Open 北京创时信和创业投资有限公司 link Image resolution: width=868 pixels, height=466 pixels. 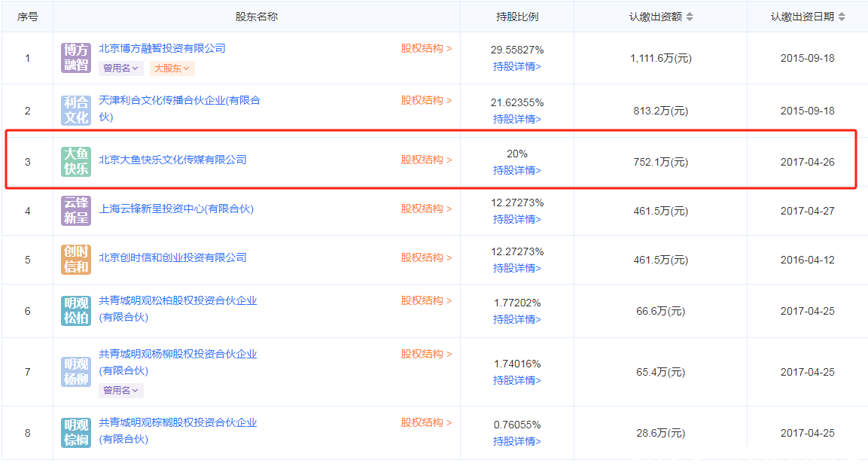(172, 258)
